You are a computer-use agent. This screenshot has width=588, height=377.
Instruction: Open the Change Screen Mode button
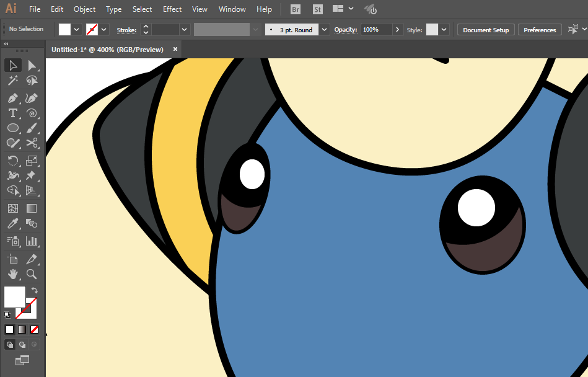click(x=22, y=360)
